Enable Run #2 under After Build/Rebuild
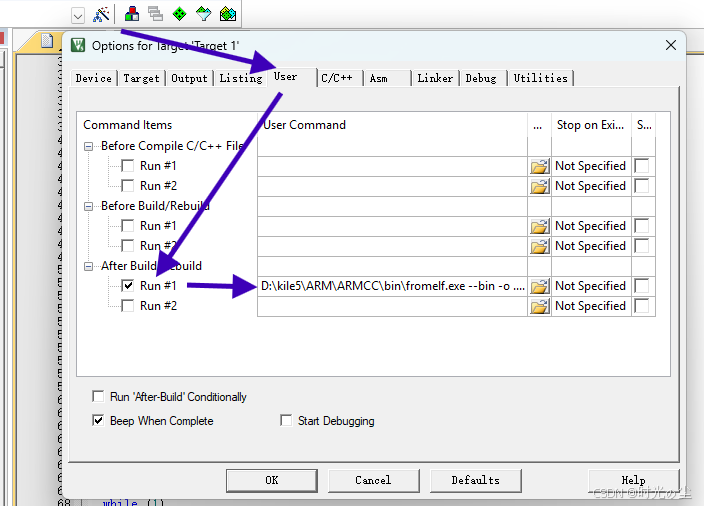 click(128, 306)
